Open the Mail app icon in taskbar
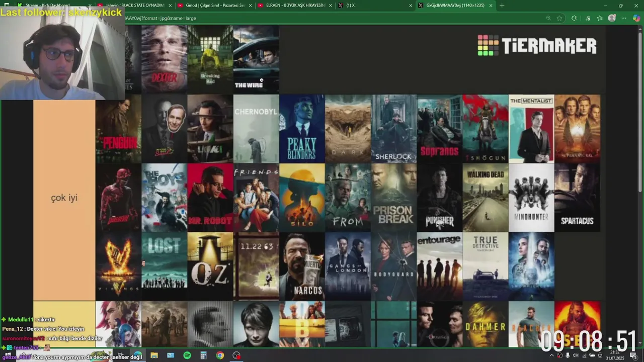 (171, 355)
